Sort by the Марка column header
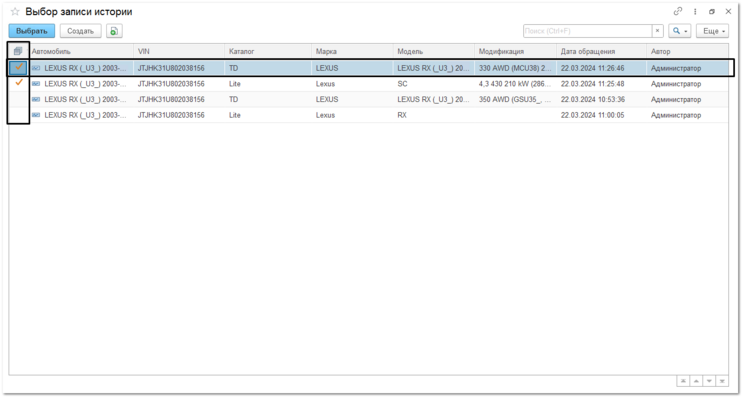This screenshot has width=743, height=398. point(352,51)
